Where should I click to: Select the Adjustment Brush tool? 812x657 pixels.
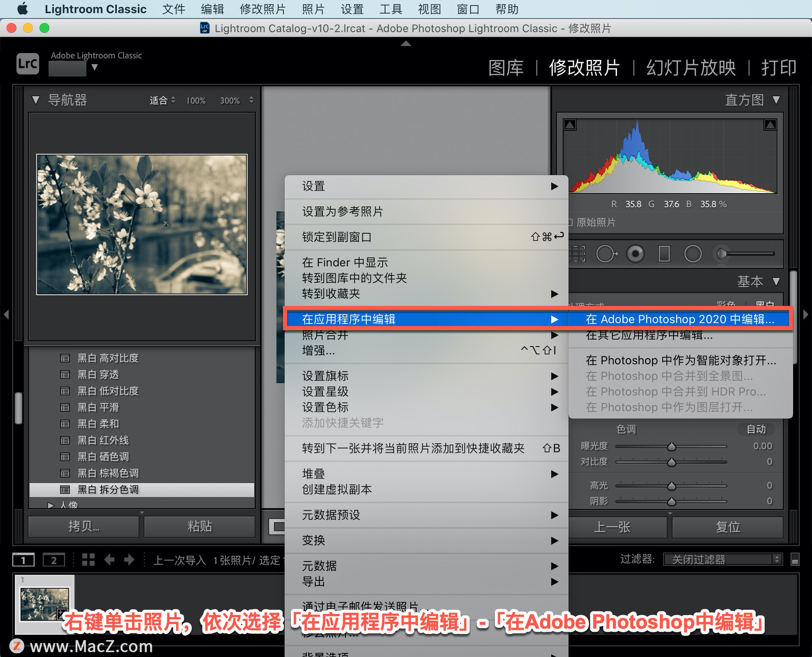(x=745, y=254)
